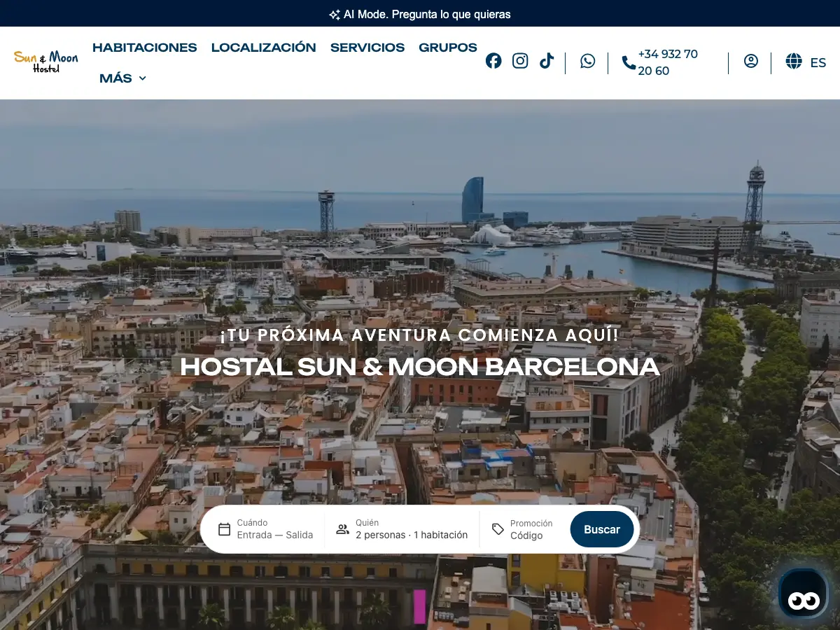Open the Entrada — Salida date picker
Screen dimensions: 840x630
[x=275, y=535]
